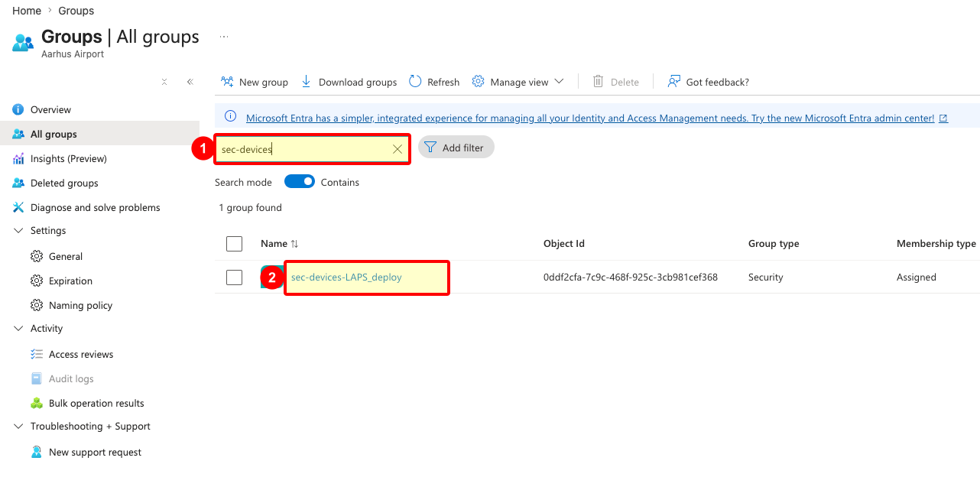Click the Access reviews checklist icon
This screenshot has height=503, width=980.
tap(37, 354)
